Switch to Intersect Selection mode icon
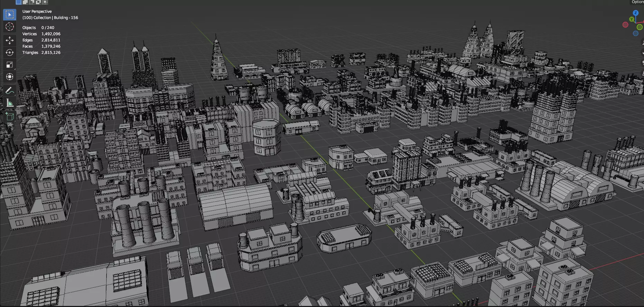Screen dimensions: 644x307 point(45,2)
